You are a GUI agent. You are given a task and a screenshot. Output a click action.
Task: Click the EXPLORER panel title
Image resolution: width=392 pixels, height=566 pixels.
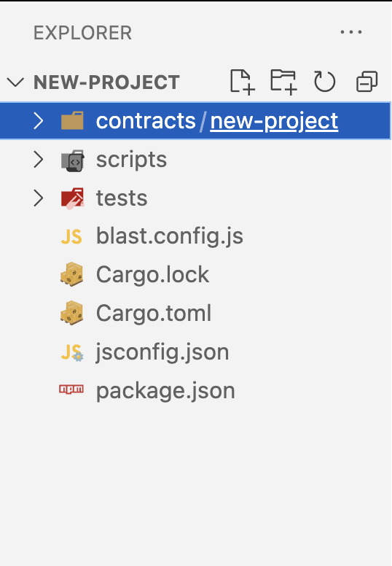click(x=82, y=33)
